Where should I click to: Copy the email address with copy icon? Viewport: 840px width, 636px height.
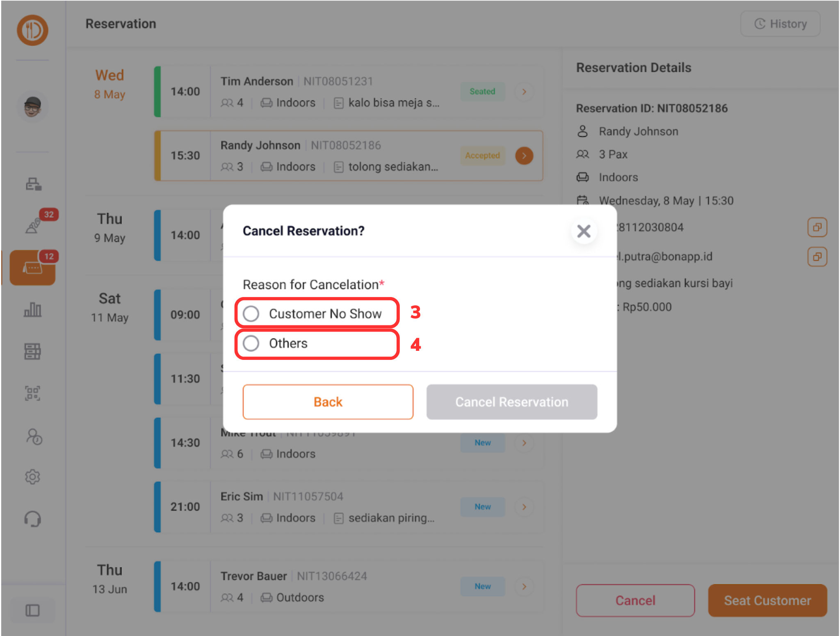(x=817, y=257)
